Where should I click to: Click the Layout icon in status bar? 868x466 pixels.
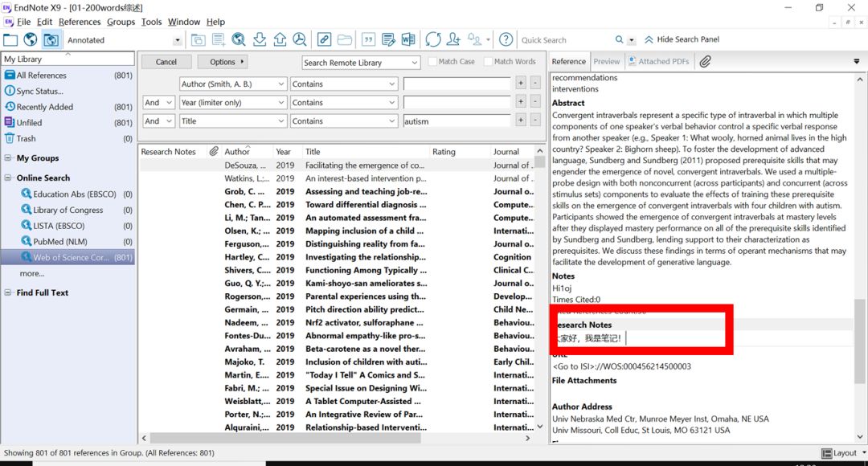(826, 453)
